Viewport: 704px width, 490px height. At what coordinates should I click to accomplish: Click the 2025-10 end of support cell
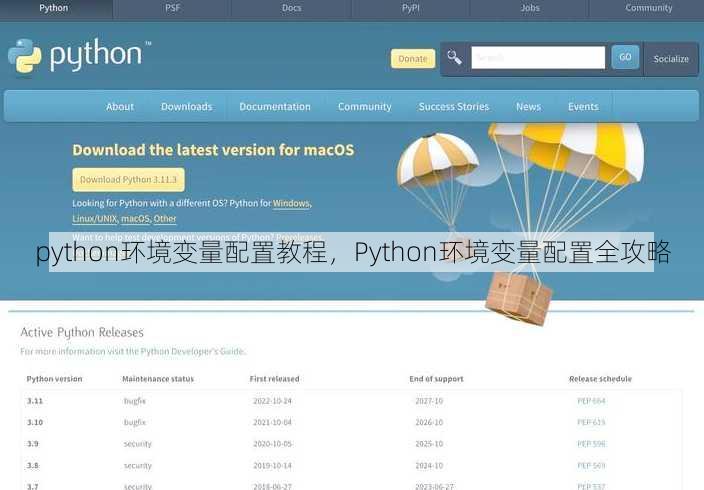click(429, 444)
